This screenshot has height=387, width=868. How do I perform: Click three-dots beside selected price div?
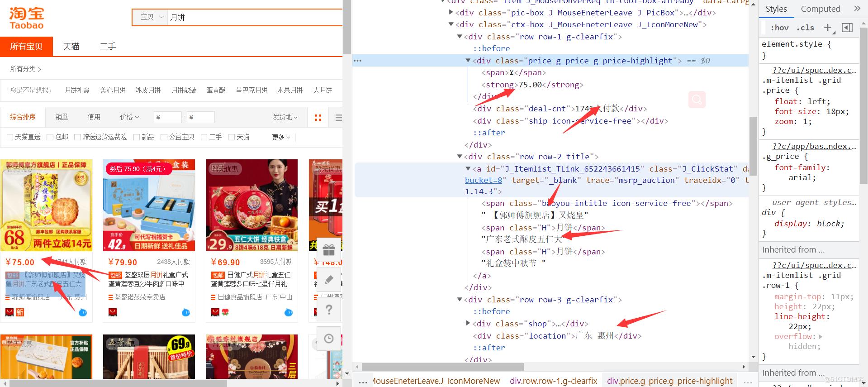coord(358,61)
